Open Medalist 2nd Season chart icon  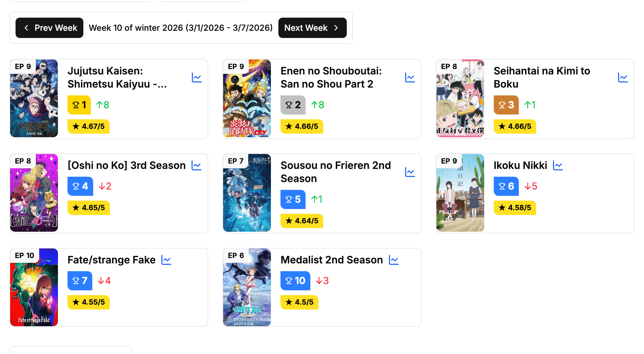(x=394, y=260)
